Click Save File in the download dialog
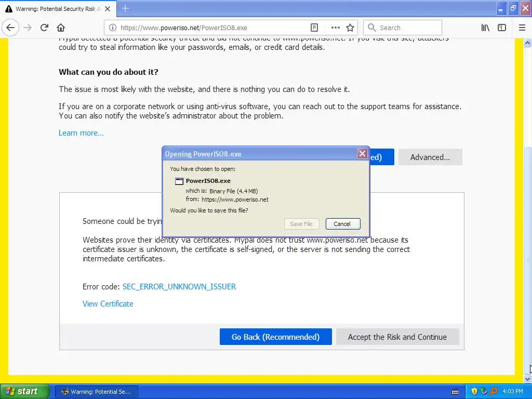The width and height of the screenshot is (532, 399). click(301, 224)
